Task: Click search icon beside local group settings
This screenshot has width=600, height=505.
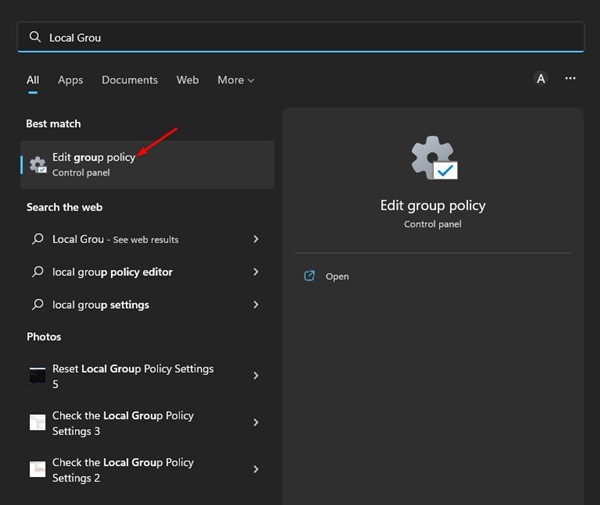Action: click(x=38, y=304)
